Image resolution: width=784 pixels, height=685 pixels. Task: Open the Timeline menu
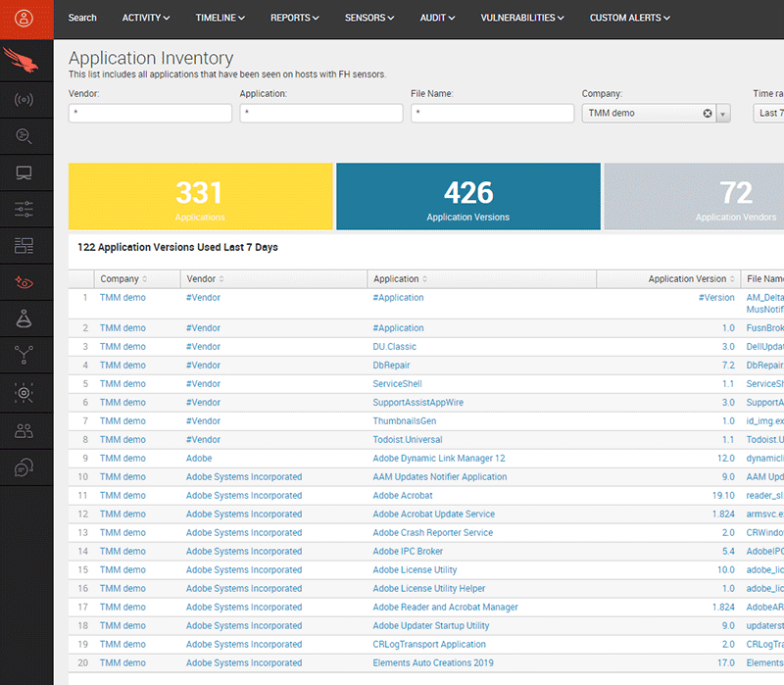220,18
